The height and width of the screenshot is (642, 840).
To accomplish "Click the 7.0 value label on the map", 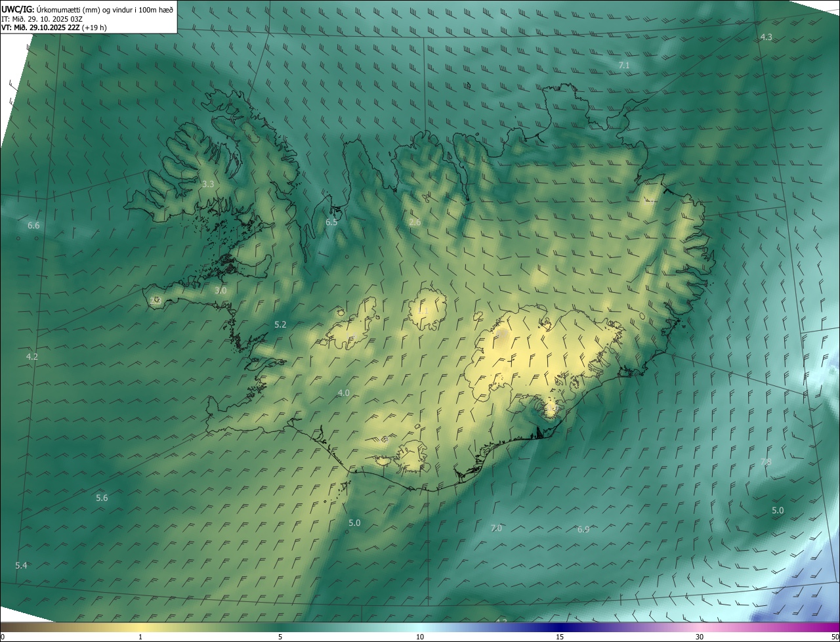I will pos(496,528).
